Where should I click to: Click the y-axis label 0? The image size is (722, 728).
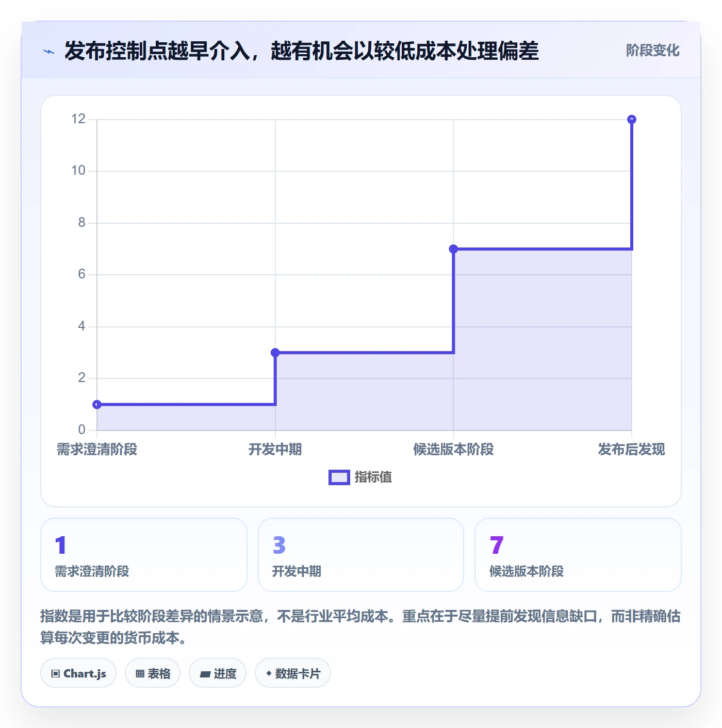coord(82,430)
